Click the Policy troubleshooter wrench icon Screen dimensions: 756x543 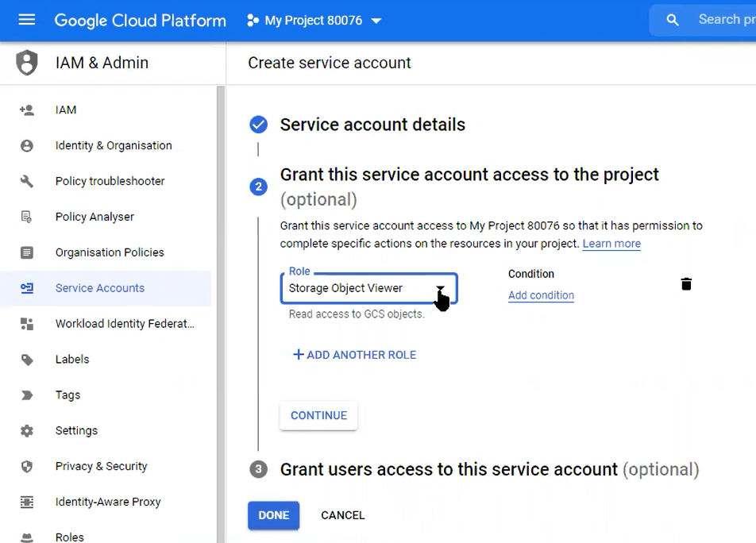coord(27,181)
